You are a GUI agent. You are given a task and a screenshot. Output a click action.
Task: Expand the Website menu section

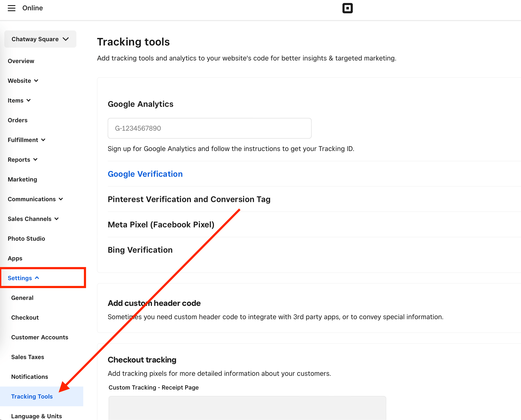[23, 81]
